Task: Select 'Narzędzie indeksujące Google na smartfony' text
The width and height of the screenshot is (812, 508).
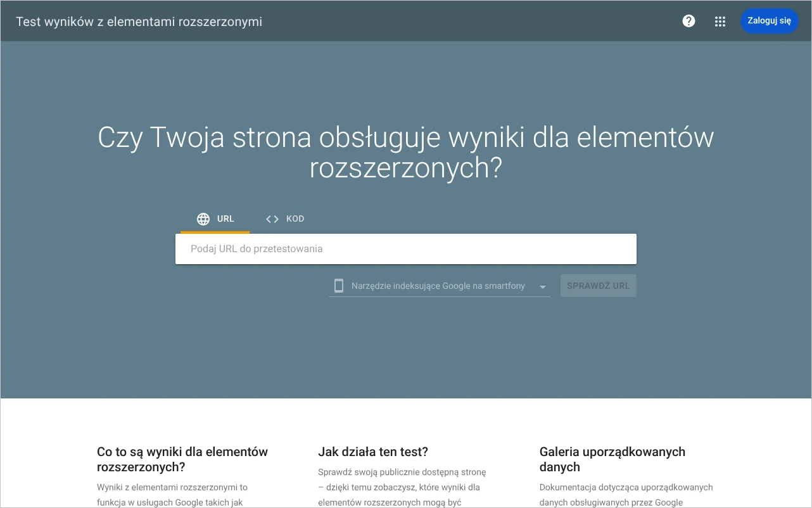Action: coord(438,286)
